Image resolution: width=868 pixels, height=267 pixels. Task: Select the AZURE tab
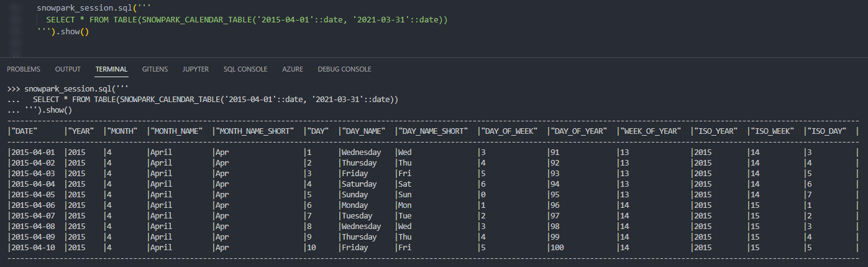293,69
